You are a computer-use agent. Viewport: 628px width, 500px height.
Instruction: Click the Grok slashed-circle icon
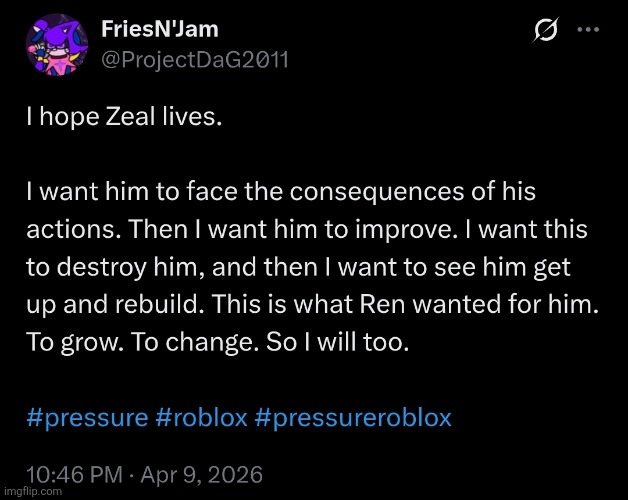[x=546, y=32]
